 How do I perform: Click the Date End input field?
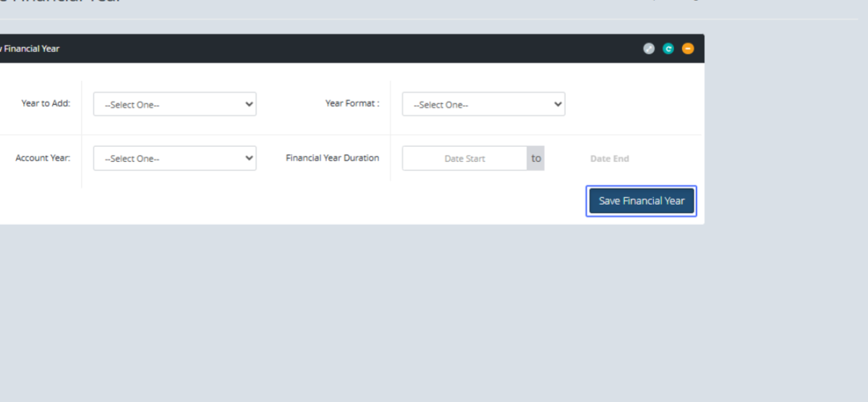pyautogui.click(x=610, y=158)
